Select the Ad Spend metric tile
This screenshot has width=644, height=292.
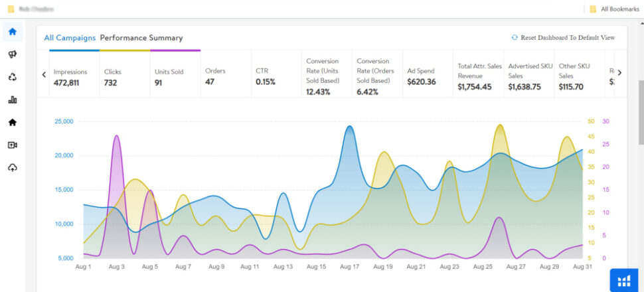pos(428,76)
